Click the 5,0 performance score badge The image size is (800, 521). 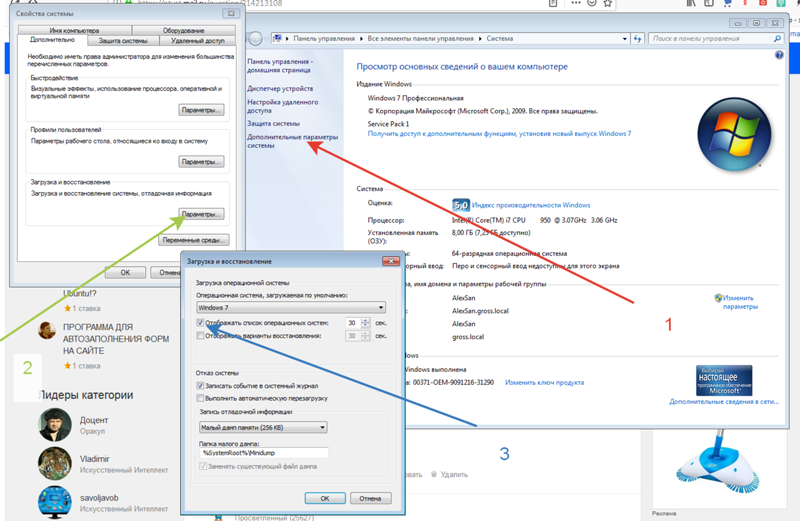coord(461,205)
